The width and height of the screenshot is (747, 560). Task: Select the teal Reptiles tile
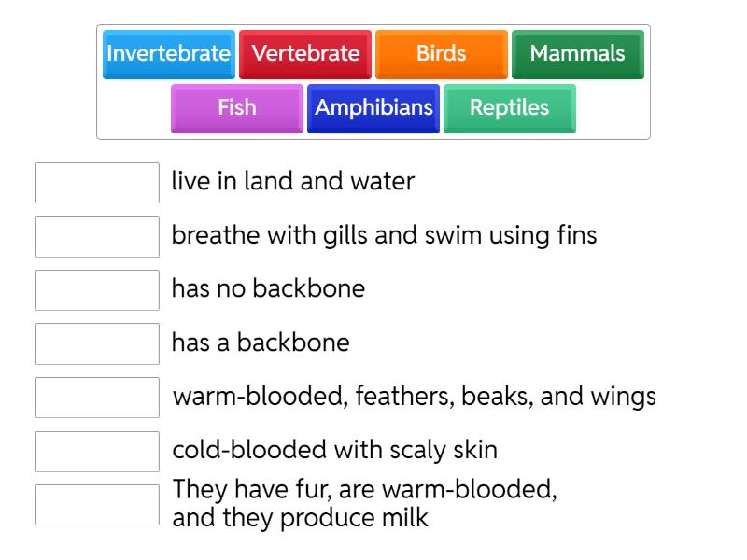(510, 108)
